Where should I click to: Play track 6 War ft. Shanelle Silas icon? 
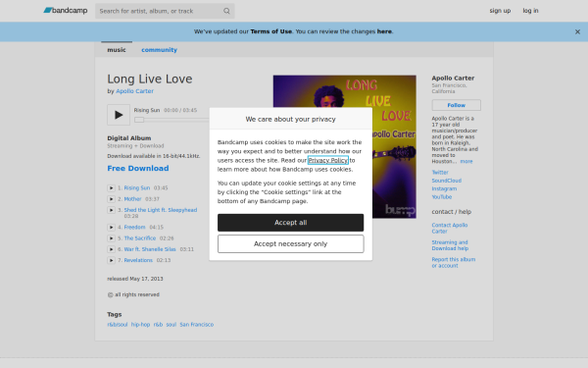(x=111, y=249)
